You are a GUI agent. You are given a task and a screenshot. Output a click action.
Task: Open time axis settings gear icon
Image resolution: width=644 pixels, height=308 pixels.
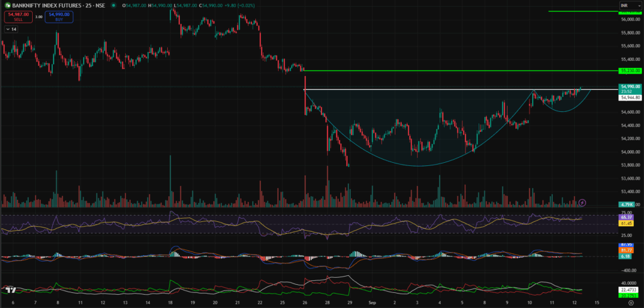coord(630,302)
